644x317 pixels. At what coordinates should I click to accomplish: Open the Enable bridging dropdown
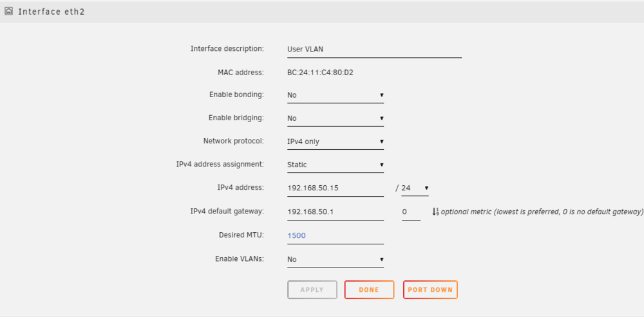click(x=336, y=118)
